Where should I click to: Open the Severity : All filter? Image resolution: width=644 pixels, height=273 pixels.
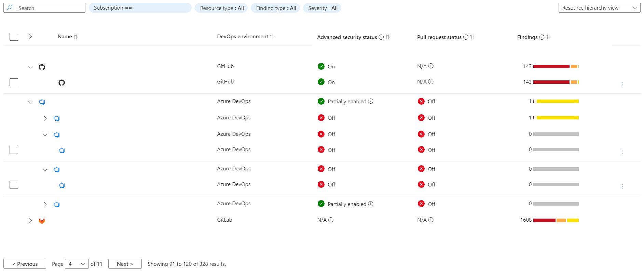(322, 8)
